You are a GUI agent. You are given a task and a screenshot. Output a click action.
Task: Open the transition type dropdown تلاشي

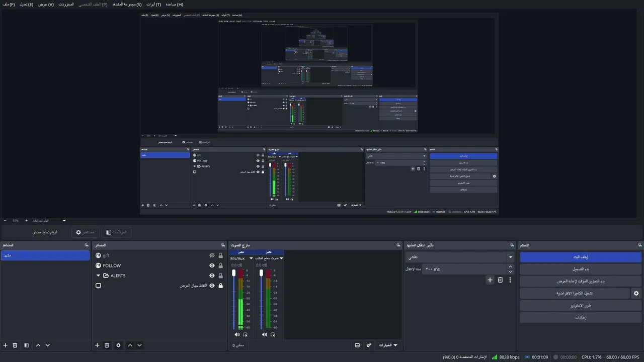tap(460, 257)
